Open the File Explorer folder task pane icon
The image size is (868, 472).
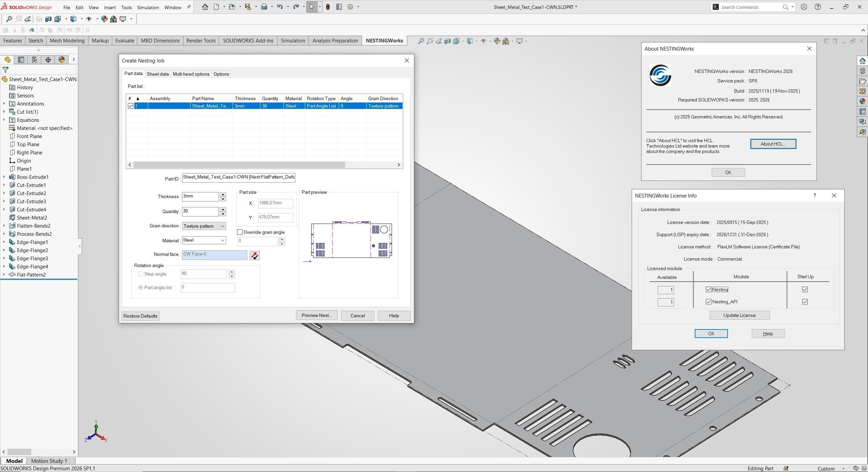(863, 81)
